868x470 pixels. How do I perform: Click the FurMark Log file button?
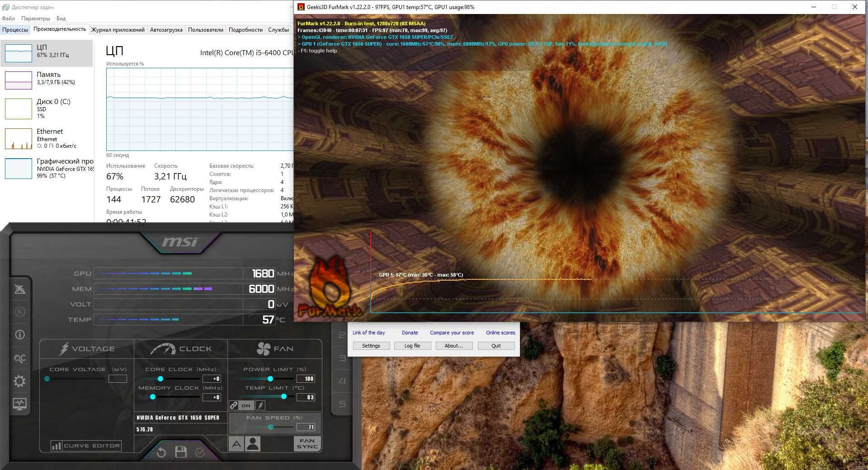[x=412, y=346]
